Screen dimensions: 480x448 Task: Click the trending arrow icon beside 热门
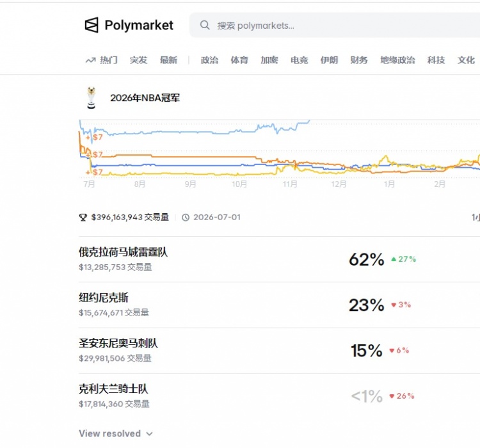90,60
